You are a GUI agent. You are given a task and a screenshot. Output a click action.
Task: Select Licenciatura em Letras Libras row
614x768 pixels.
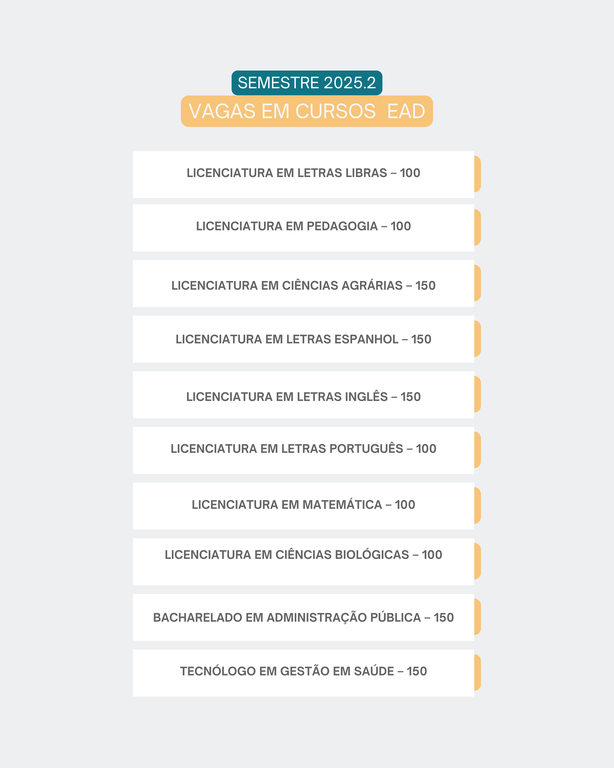point(303,174)
